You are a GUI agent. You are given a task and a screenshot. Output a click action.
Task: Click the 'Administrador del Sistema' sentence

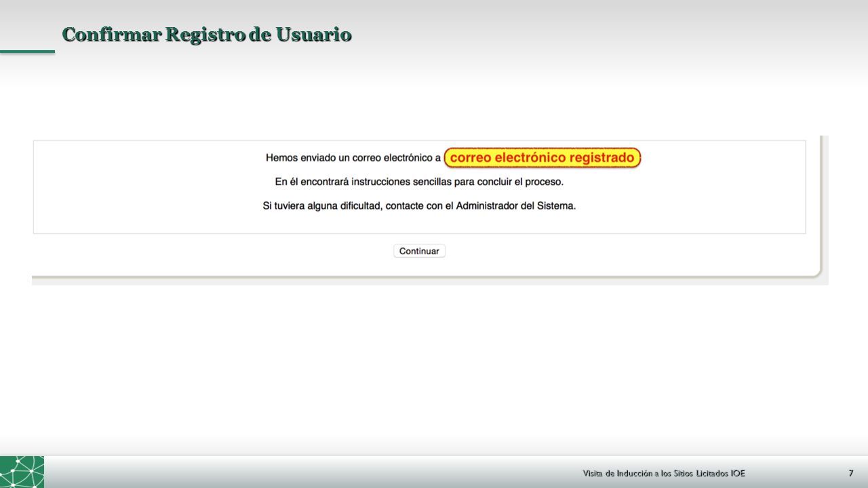419,205
